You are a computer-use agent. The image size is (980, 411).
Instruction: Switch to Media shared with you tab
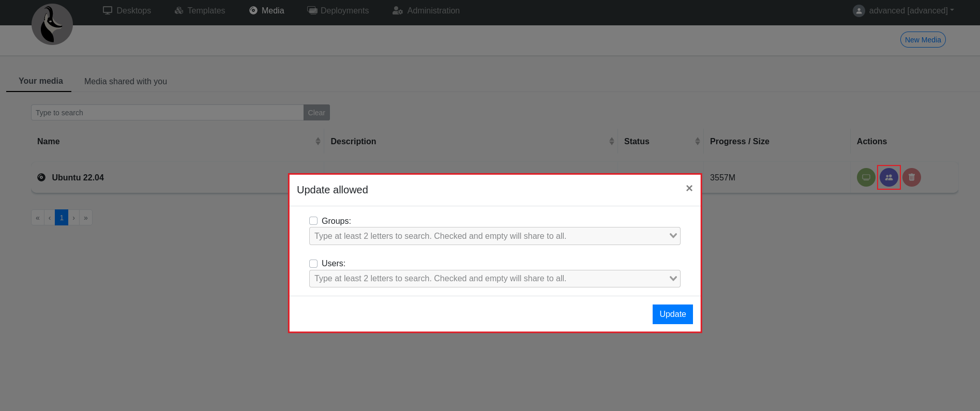click(126, 81)
